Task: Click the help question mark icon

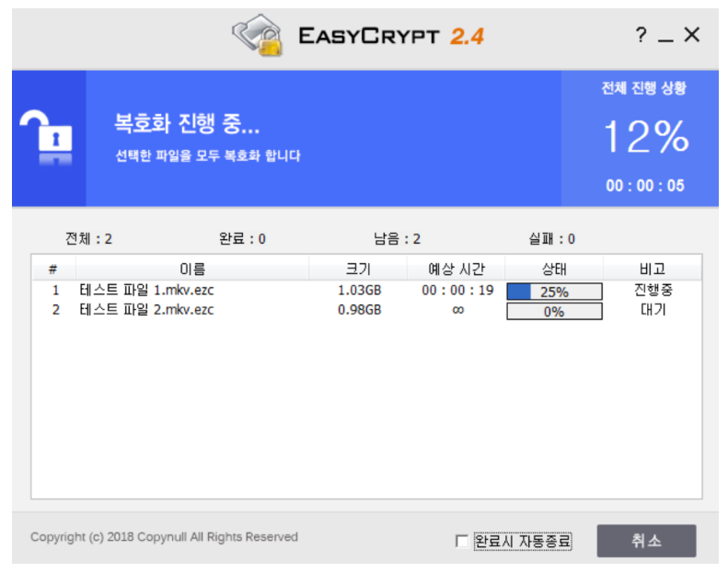Action: click(641, 35)
